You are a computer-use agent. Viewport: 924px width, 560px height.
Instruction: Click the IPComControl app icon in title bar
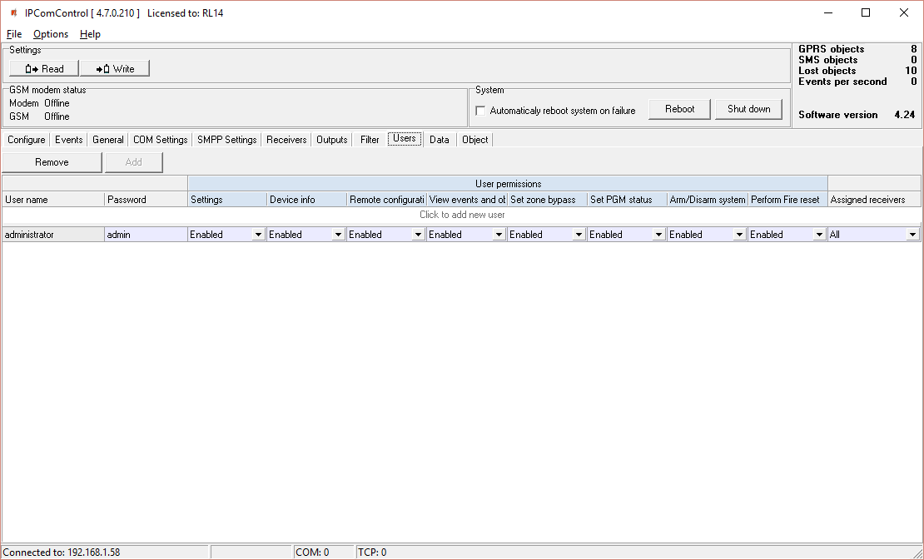pyautogui.click(x=13, y=12)
